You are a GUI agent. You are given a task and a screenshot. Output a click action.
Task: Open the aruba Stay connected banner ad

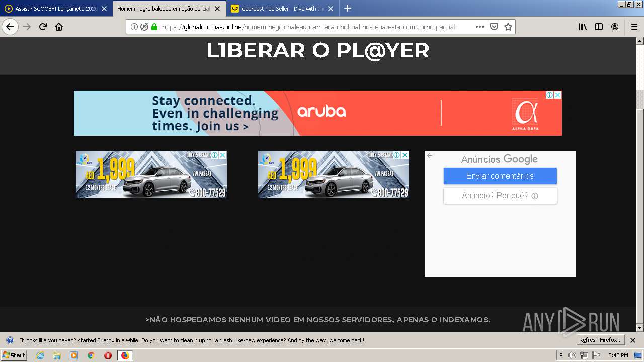click(318, 113)
